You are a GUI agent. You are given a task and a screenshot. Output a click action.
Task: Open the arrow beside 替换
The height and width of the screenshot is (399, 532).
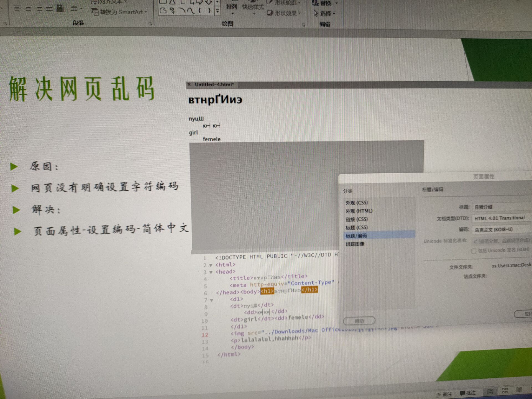pos(337,3)
